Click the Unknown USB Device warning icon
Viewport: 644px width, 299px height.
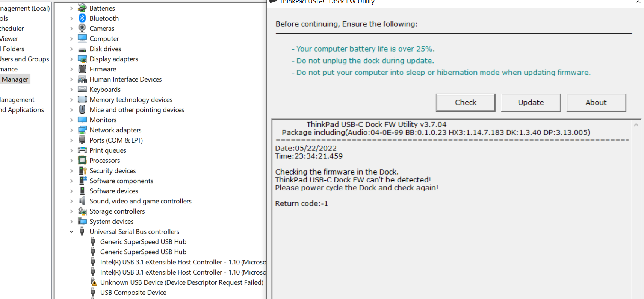pyautogui.click(x=93, y=282)
